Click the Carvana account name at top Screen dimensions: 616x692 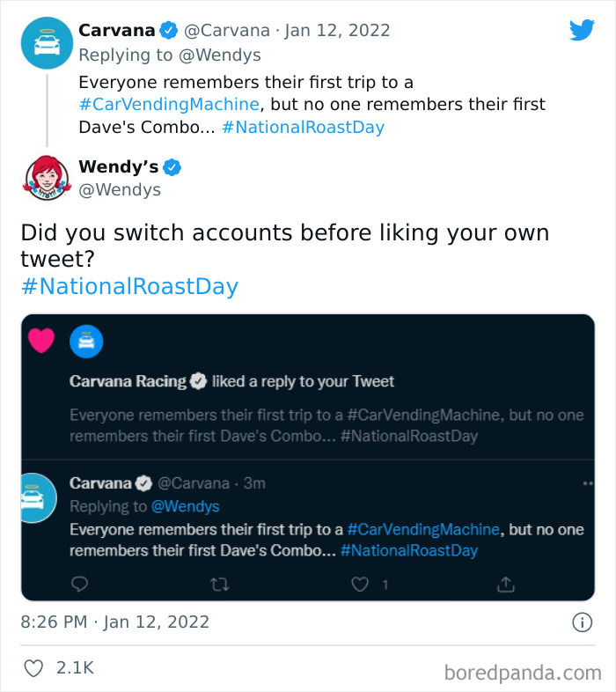(117, 30)
